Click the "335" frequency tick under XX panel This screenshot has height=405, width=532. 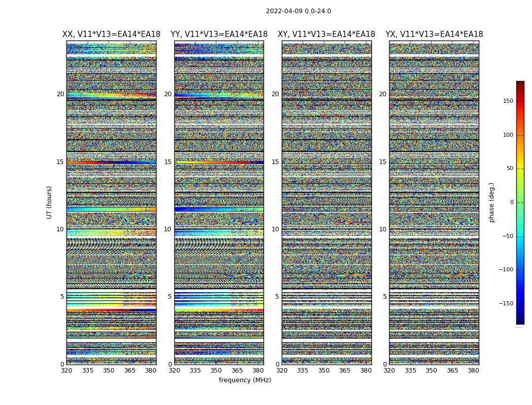[88, 371]
